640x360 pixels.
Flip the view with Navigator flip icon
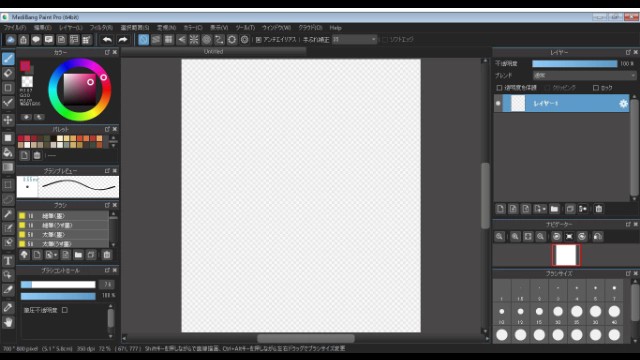598,237
